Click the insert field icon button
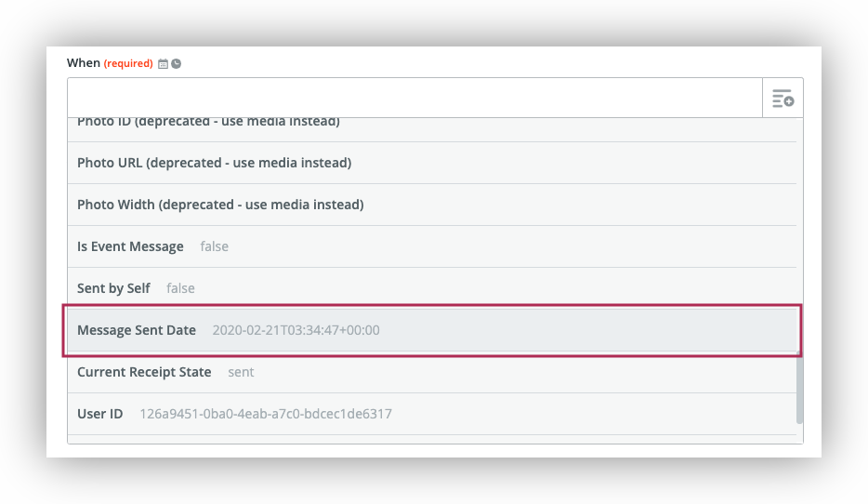868x504 pixels. [783, 99]
